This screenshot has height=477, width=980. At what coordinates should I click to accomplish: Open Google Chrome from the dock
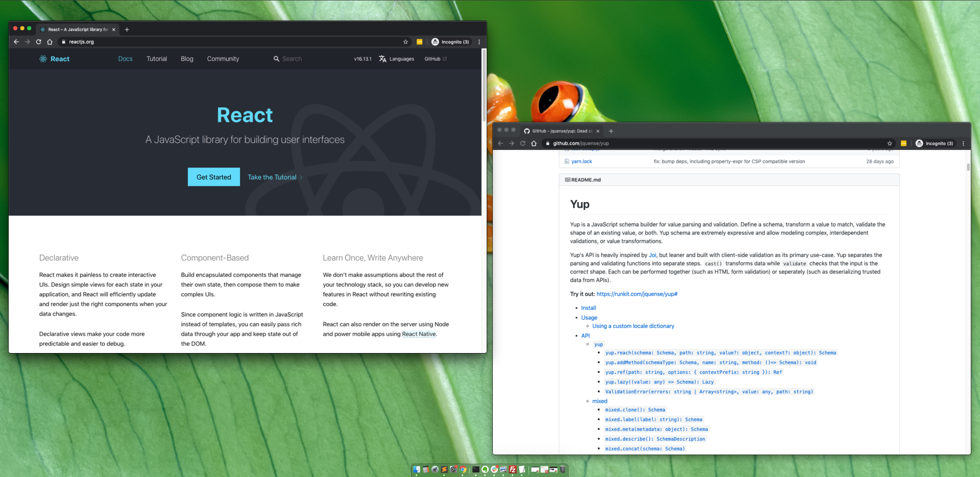(x=463, y=469)
